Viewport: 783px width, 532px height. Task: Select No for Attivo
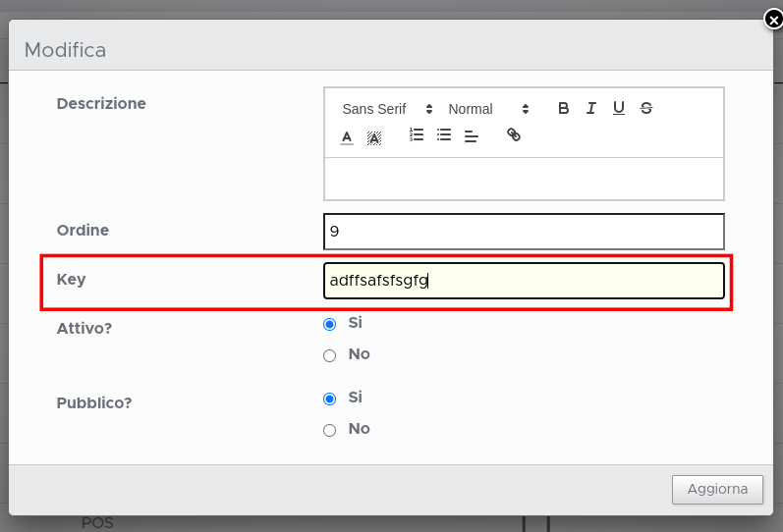point(330,355)
